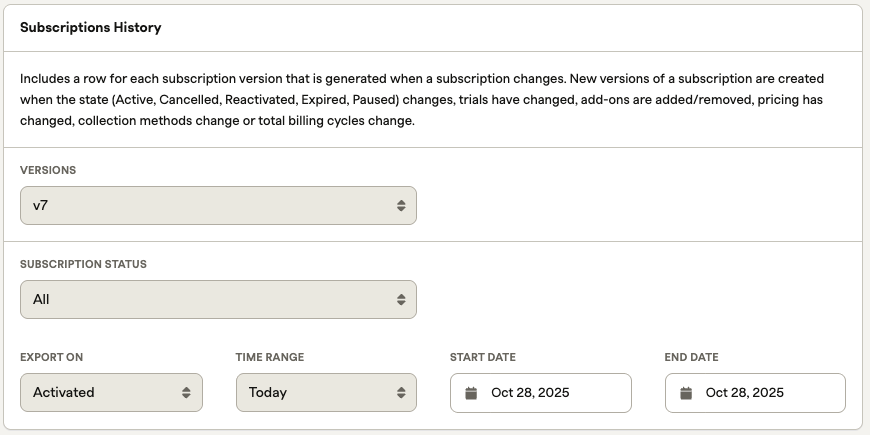Click the SUBSCRIPTION STATUS field label
Image resolution: width=870 pixels, height=435 pixels.
click(83, 264)
